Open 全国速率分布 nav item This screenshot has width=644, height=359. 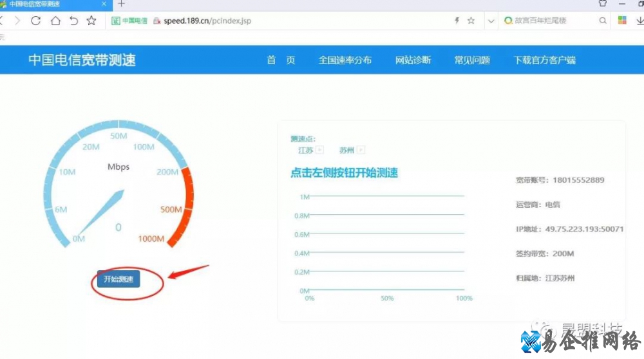point(345,60)
